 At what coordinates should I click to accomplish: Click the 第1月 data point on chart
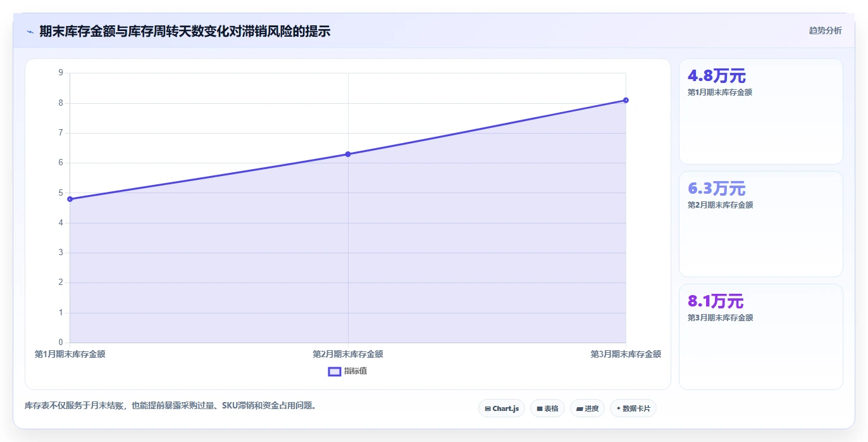click(70, 199)
